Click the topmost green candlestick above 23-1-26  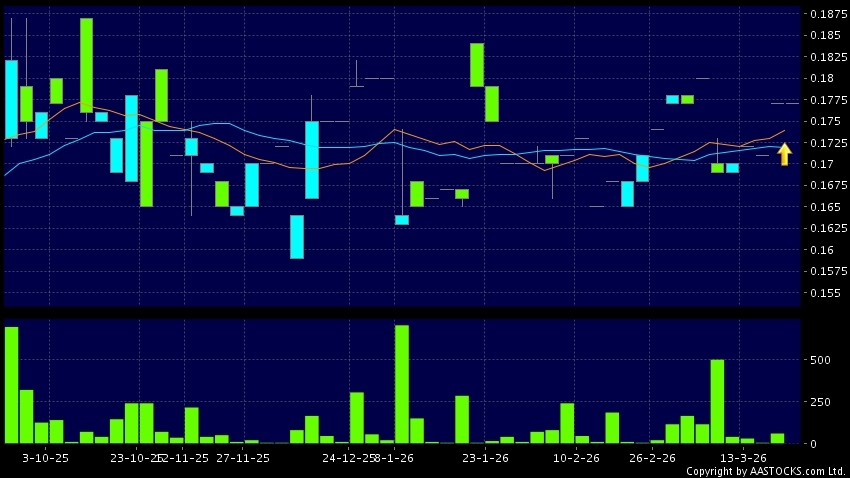[x=477, y=65]
